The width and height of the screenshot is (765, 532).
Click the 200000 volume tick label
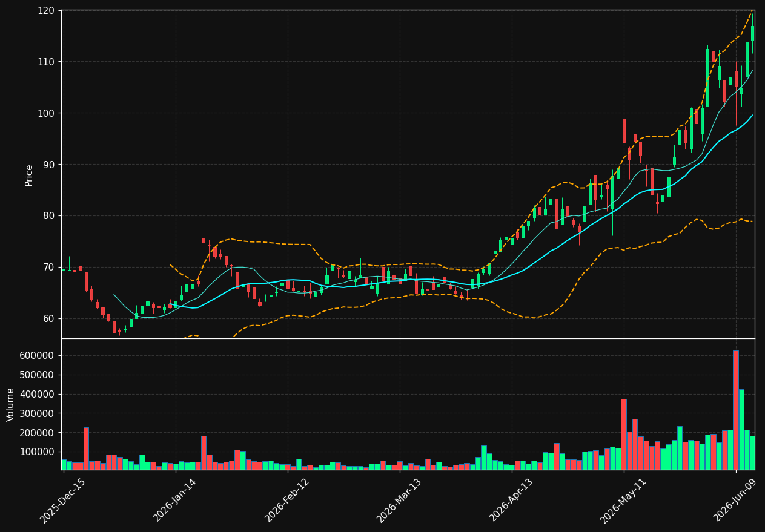(x=38, y=433)
